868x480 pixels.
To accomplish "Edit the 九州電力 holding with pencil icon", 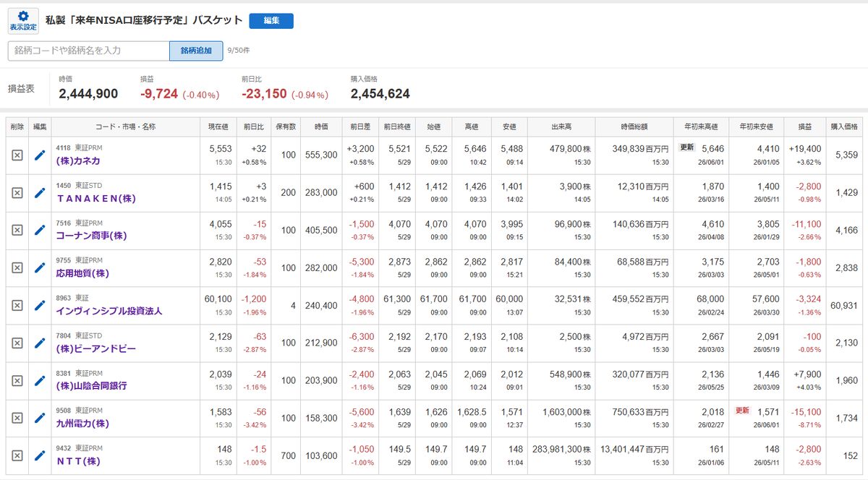I will click(x=41, y=418).
